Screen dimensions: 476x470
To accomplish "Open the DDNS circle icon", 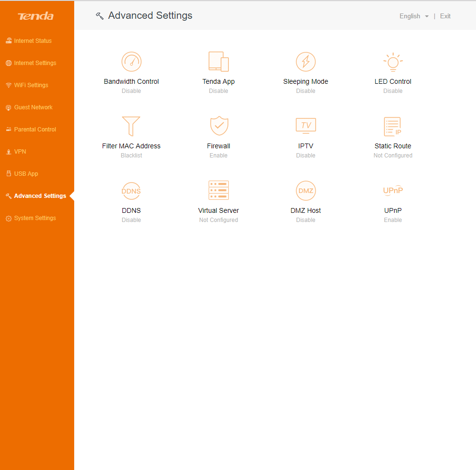I will click(x=131, y=191).
